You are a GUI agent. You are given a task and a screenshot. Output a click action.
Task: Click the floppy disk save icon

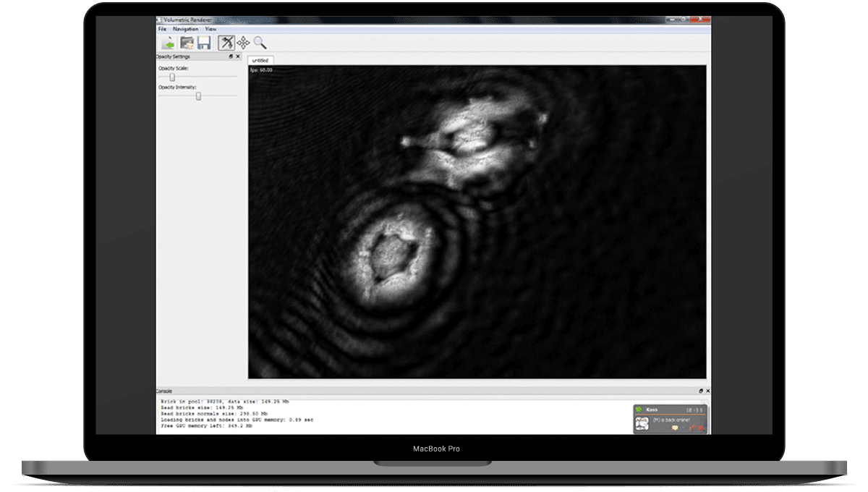pyautogui.click(x=204, y=43)
